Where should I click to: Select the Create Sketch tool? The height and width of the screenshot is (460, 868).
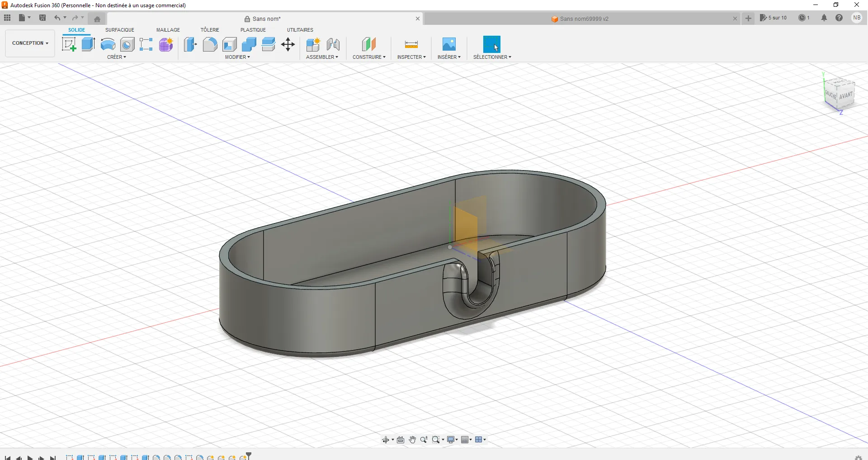coord(69,44)
